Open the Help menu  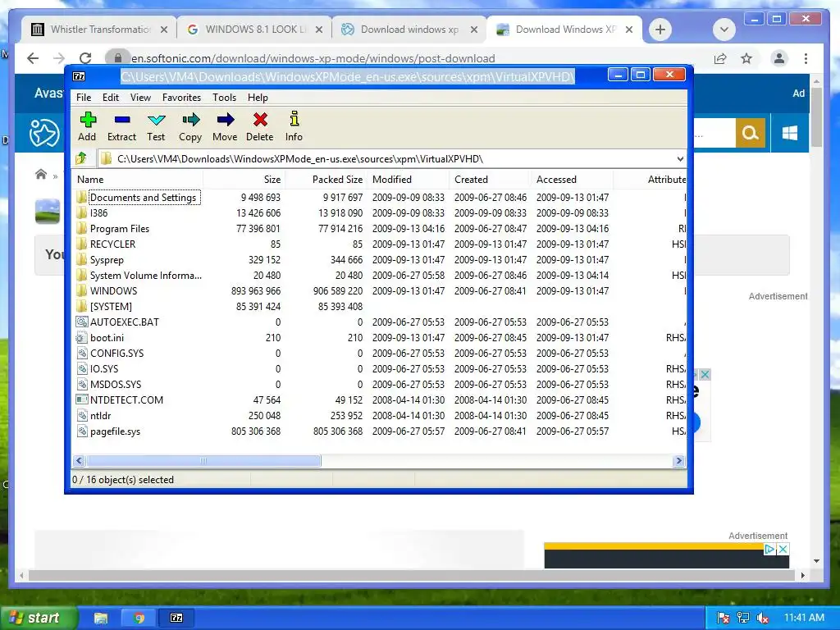(258, 97)
